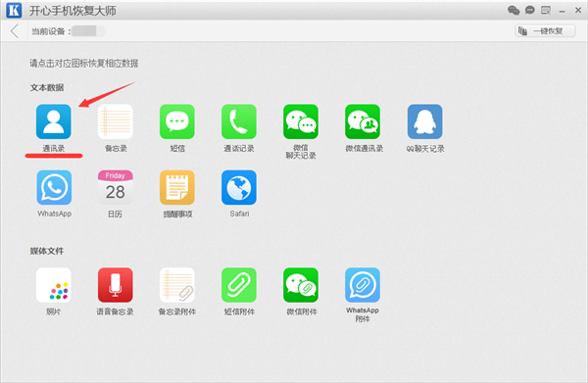Click the WeChat icon in title bar

[x=514, y=10]
